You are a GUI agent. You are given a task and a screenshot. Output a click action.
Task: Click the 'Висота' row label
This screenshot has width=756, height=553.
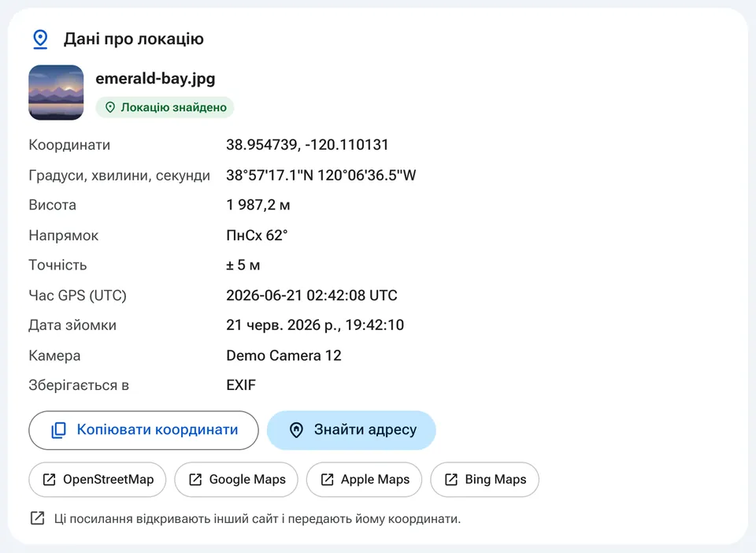(x=53, y=205)
